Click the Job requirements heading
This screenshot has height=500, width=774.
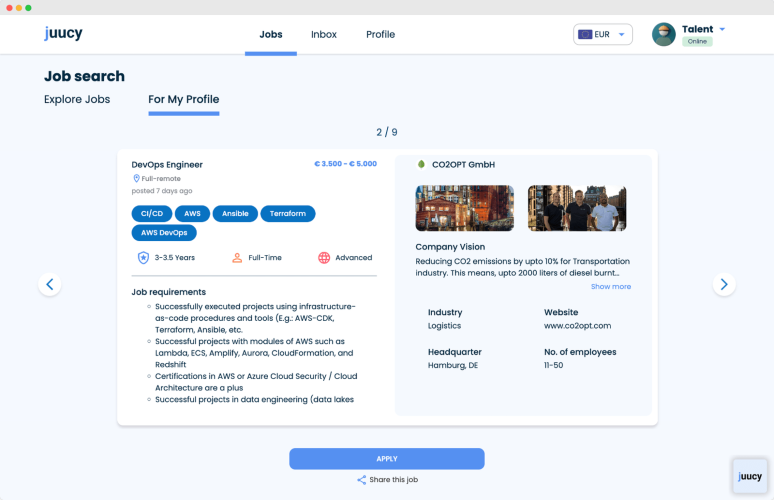169,292
